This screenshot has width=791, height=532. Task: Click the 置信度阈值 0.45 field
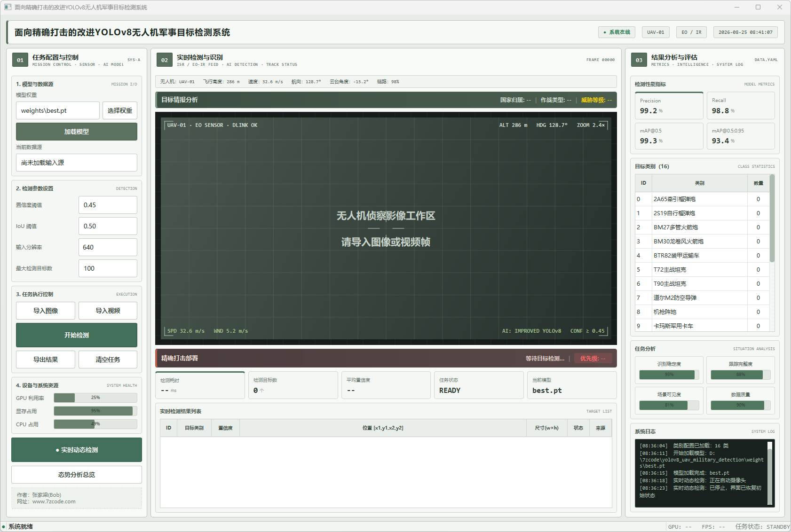click(108, 205)
